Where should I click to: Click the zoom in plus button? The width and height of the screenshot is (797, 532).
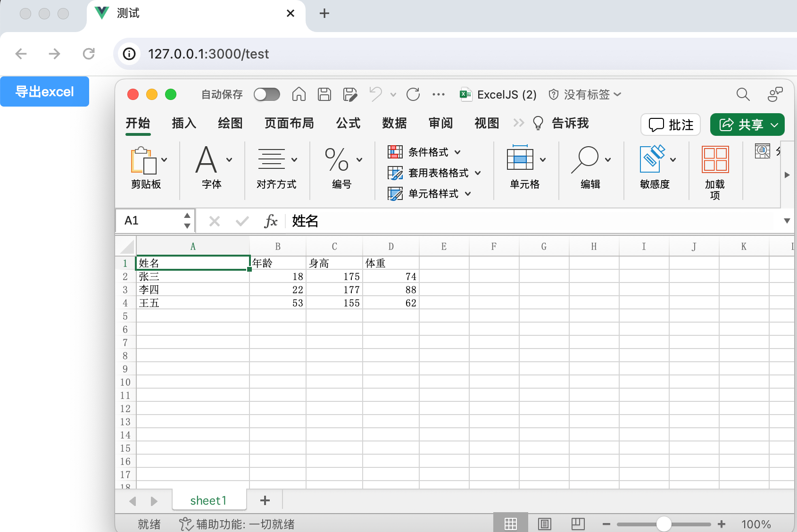722,524
